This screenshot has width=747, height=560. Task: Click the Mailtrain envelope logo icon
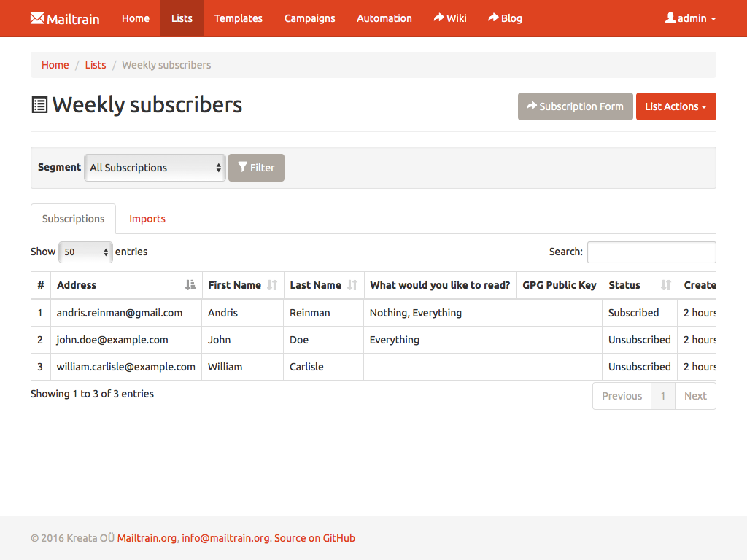37,18
